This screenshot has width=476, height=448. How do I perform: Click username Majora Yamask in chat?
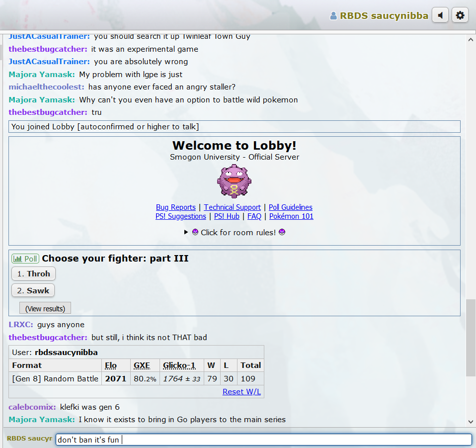coord(42,75)
